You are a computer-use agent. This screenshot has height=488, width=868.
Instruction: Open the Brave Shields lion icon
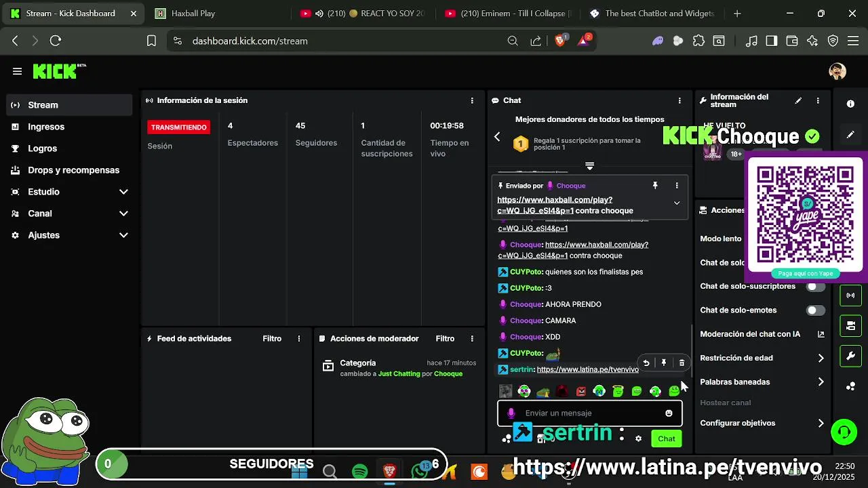560,41
